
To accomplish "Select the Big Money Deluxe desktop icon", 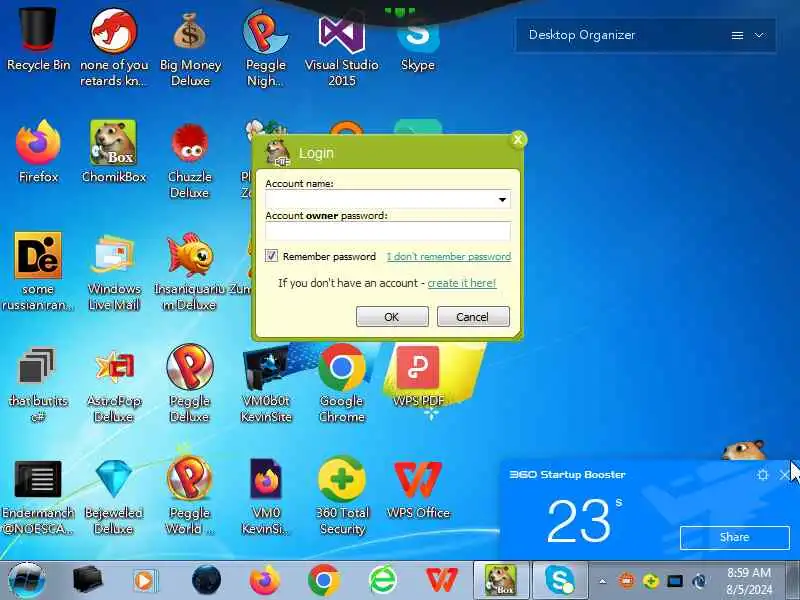I will pyautogui.click(x=190, y=48).
